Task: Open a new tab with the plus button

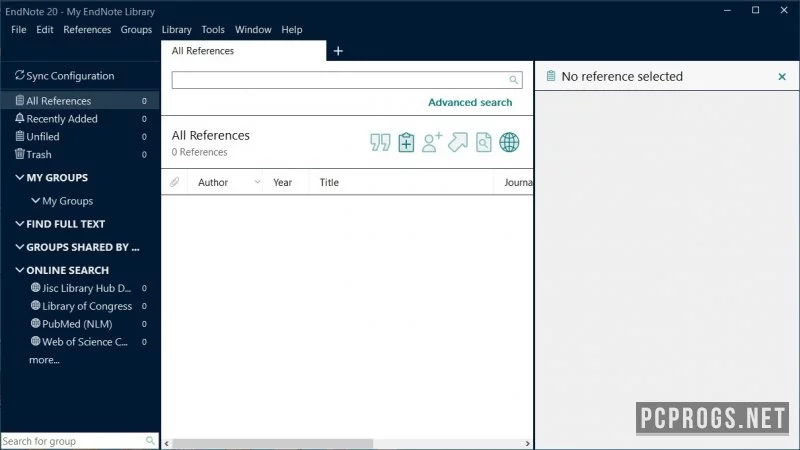Action: 338,51
